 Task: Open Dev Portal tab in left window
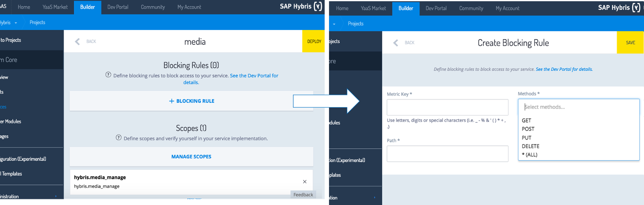tap(118, 7)
